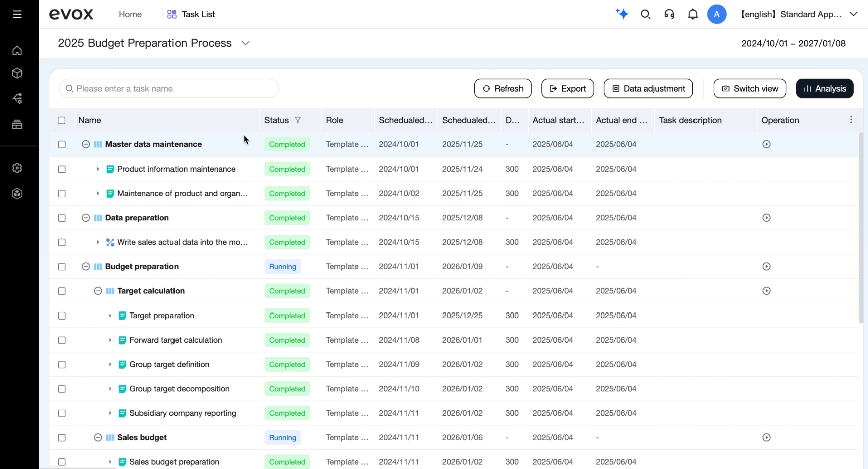Check the Maintenance of product and organ row
This screenshot has width=868, height=469.
62,194
